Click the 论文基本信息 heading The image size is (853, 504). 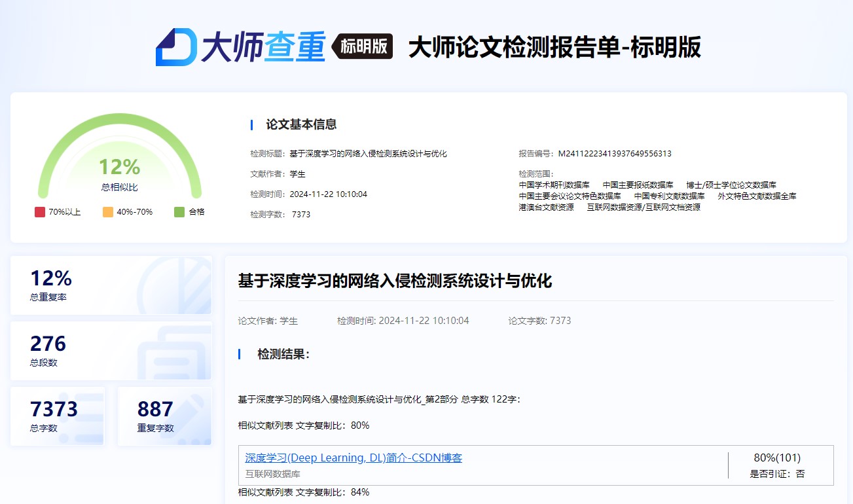coord(301,124)
